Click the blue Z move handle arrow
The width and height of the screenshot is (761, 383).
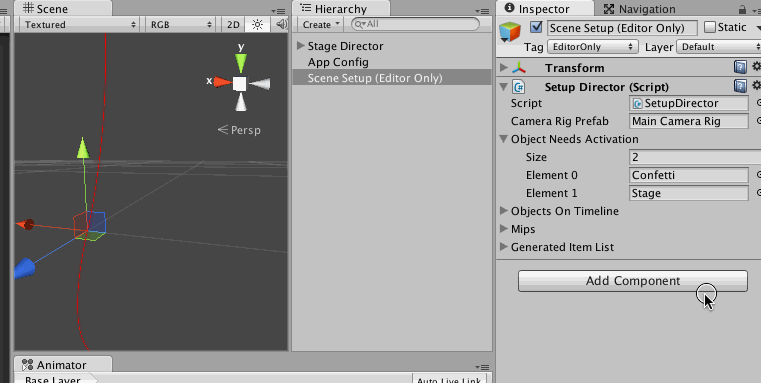[x=24, y=268]
